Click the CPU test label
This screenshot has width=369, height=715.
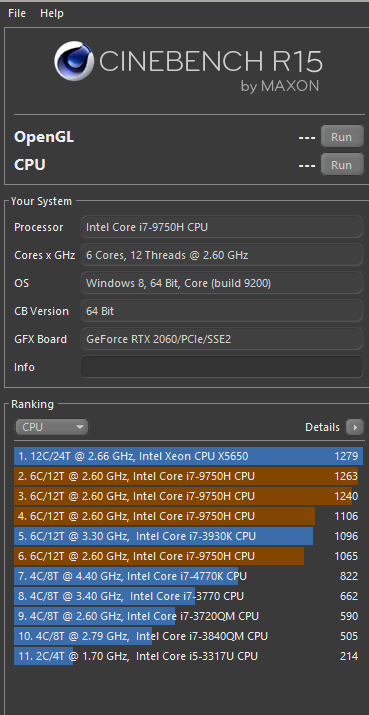(30, 165)
